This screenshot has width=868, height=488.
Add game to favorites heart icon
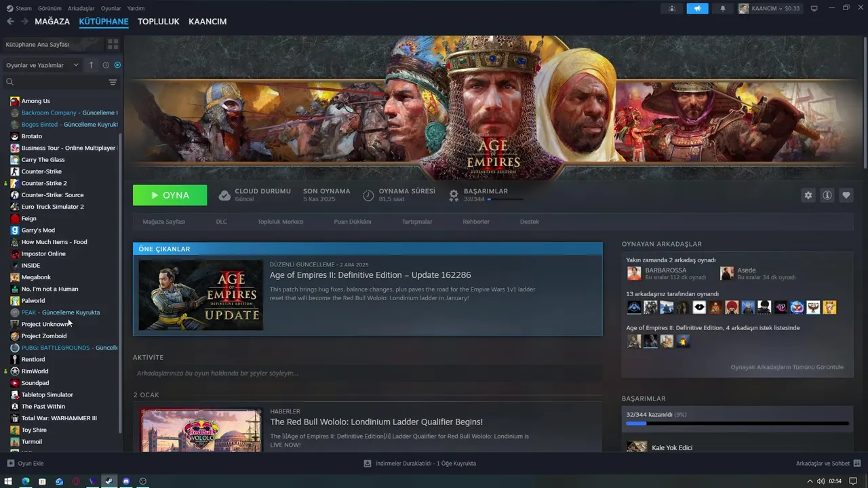pos(846,195)
